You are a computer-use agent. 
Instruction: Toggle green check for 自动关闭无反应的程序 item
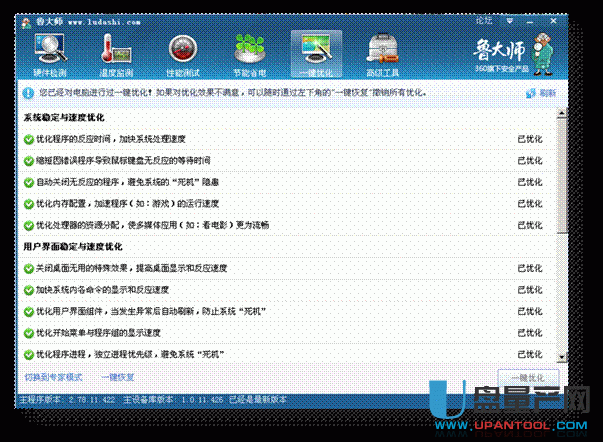29,182
